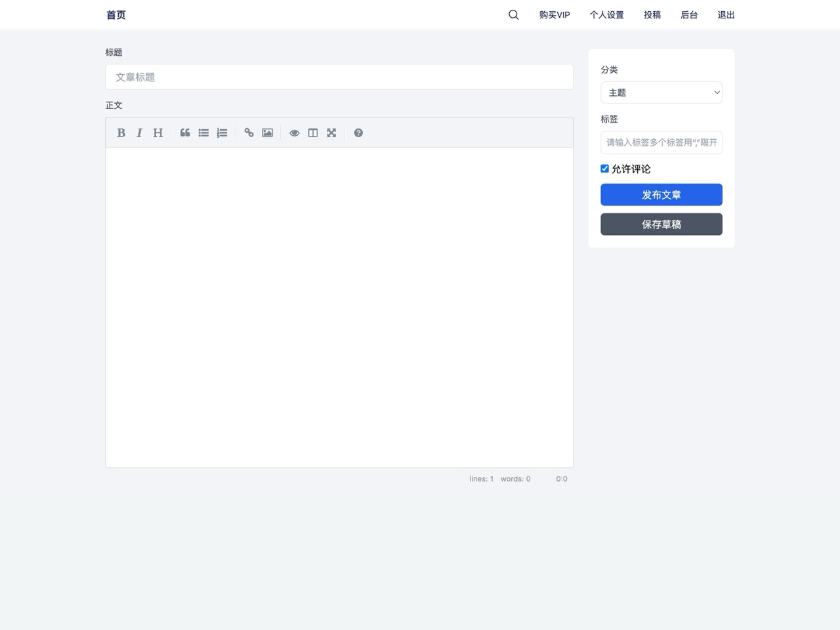The height and width of the screenshot is (630, 840).
Task: Open the editor help guide
Action: pos(358,133)
